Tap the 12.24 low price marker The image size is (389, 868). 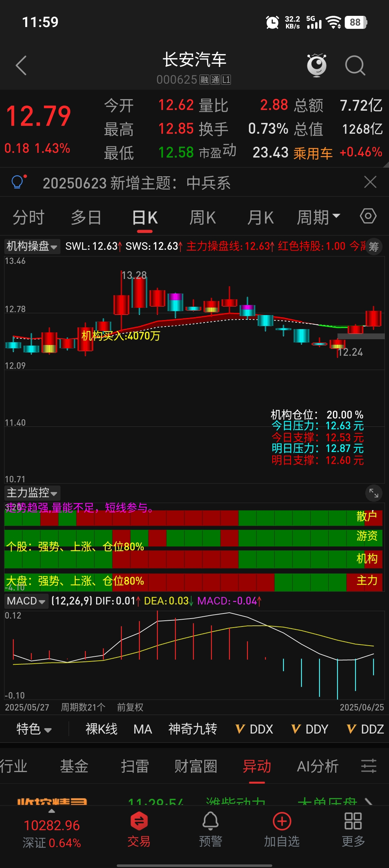350,352
